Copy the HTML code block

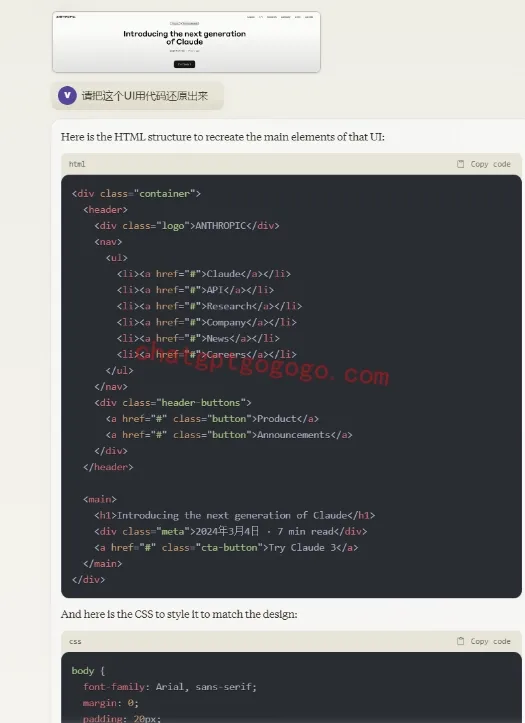tap(484, 164)
